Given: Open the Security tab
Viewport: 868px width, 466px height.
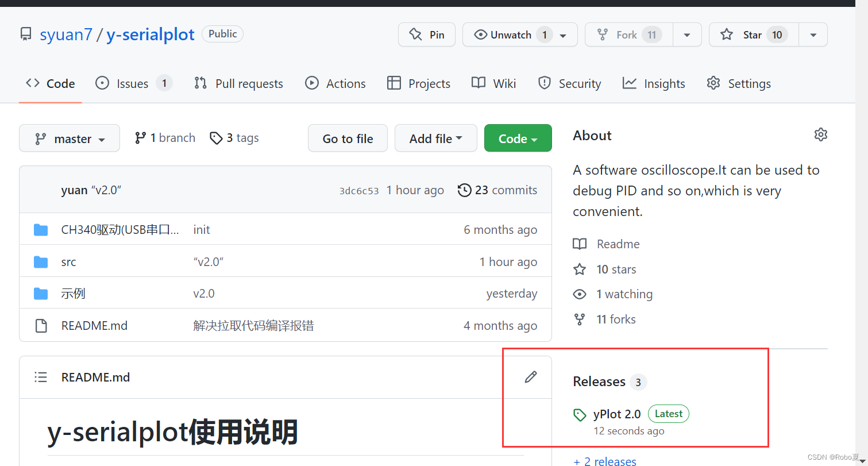Looking at the screenshot, I should pos(569,83).
